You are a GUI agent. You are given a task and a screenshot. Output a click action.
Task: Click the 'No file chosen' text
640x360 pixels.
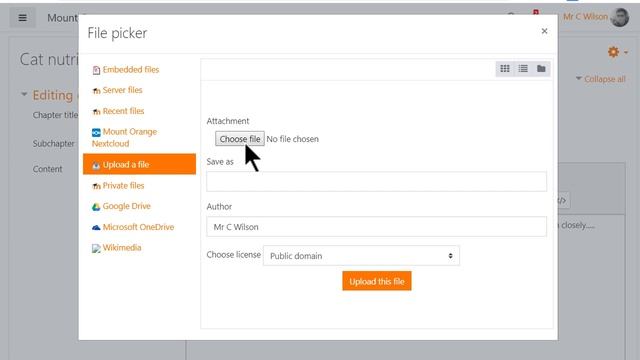[293, 139]
